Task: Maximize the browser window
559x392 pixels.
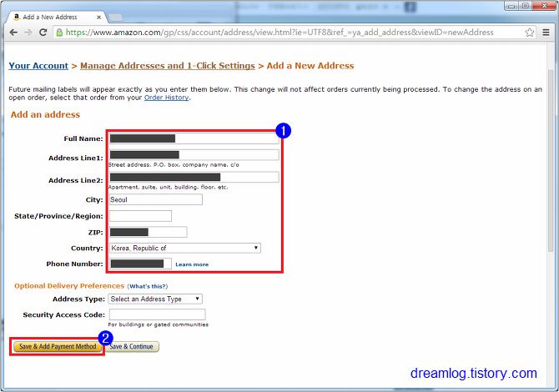Action: [525, 6]
